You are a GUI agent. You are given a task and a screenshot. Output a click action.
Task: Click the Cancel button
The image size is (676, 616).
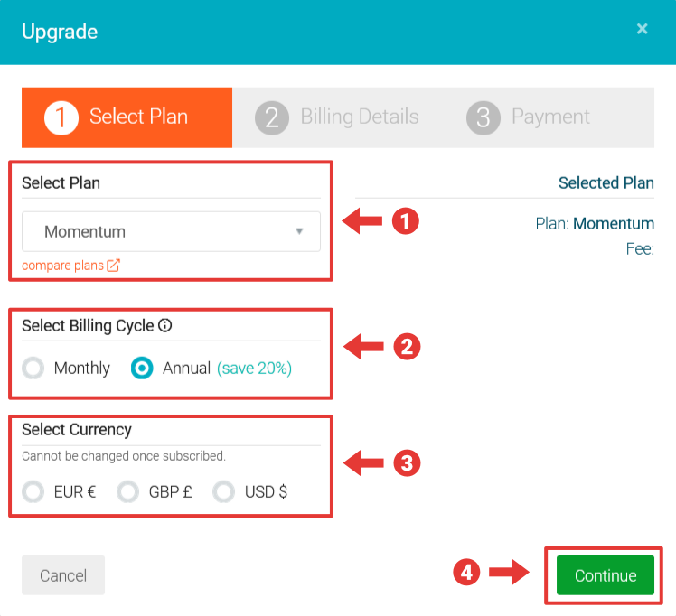tap(63, 575)
